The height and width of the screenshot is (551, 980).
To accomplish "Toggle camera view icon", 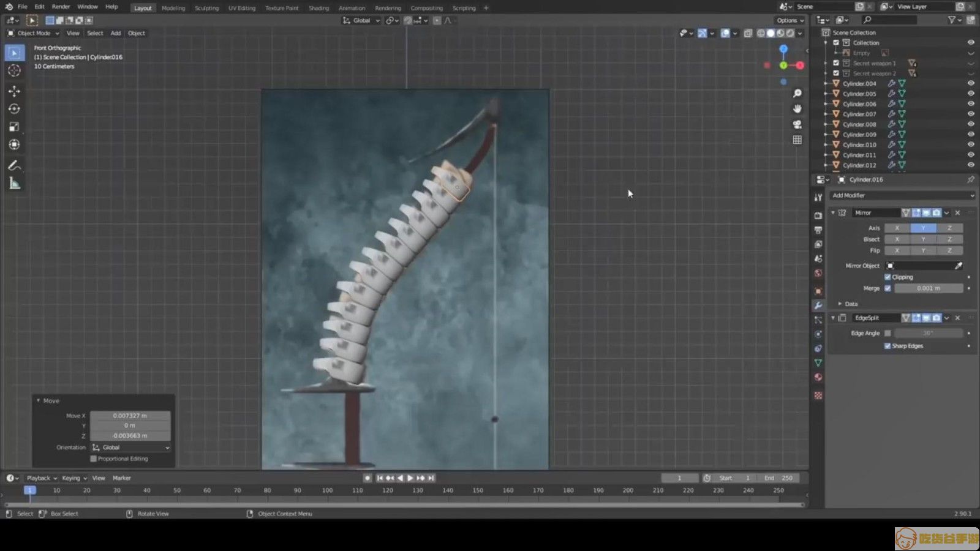I will (x=797, y=124).
